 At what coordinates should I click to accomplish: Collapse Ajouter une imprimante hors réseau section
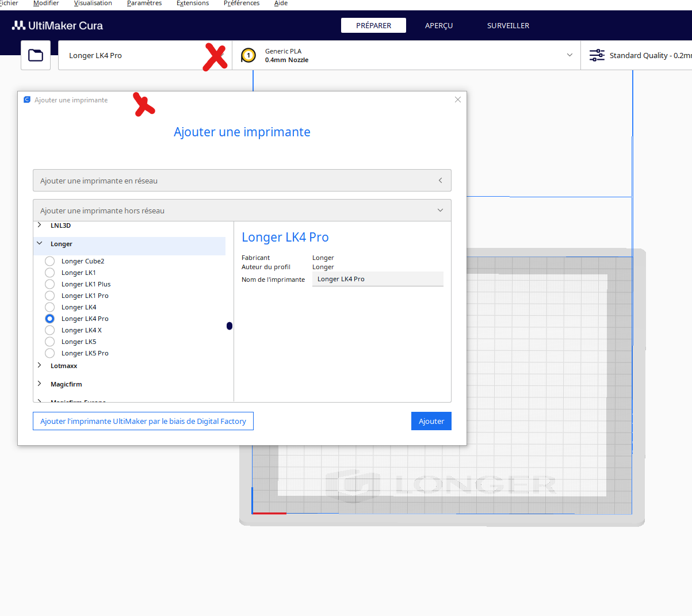pos(242,211)
